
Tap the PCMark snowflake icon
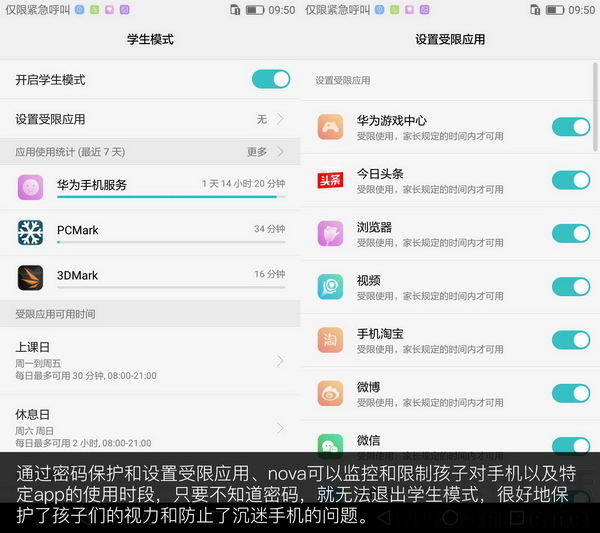(30, 232)
